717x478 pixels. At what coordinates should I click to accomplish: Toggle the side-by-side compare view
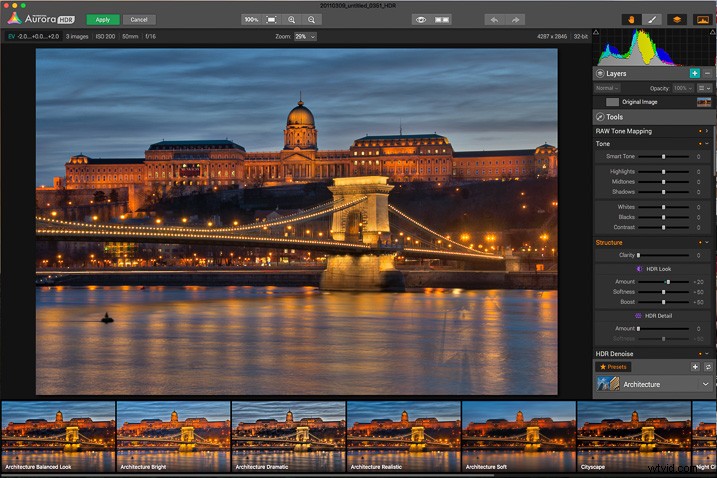442,20
